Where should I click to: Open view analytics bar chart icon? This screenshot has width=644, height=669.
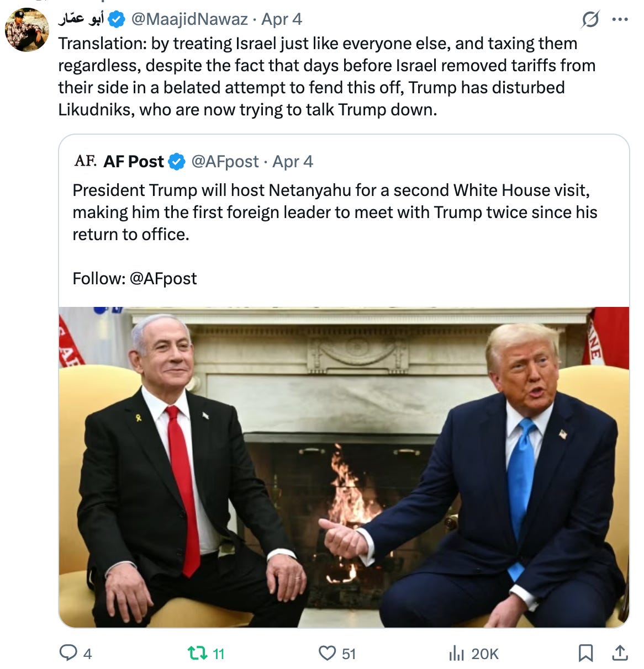pyautogui.click(x=456, y=654)
